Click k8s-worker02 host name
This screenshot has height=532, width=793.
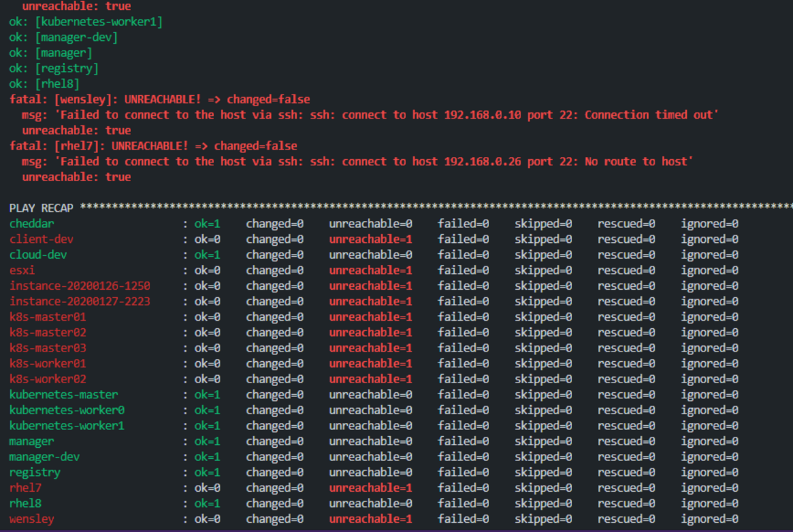pyautogui.click(x=48, y=379)
